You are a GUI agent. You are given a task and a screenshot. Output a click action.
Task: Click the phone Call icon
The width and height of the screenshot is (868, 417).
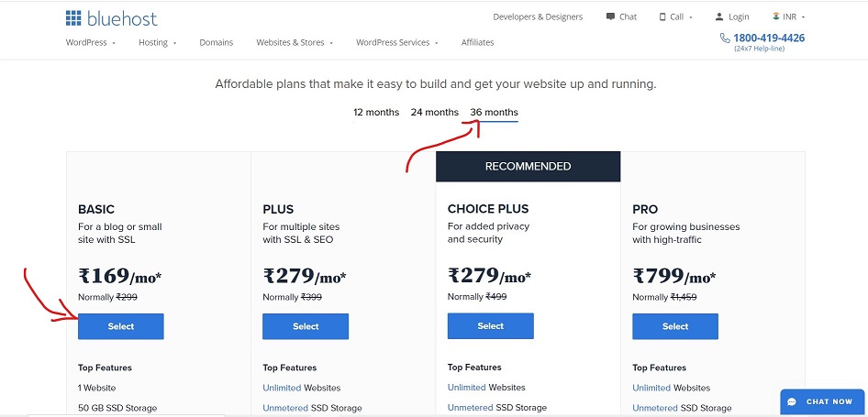click(662, 16)
